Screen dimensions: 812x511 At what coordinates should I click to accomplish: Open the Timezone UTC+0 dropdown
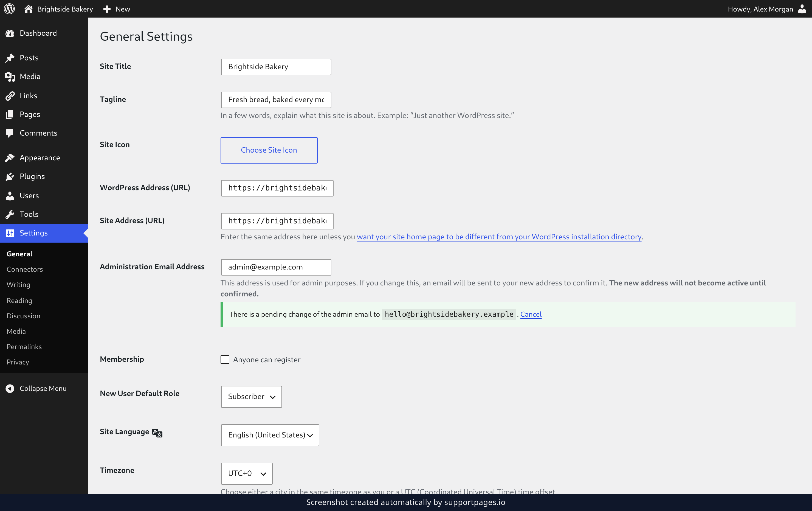pyautogui.click(x=247, y=474)
